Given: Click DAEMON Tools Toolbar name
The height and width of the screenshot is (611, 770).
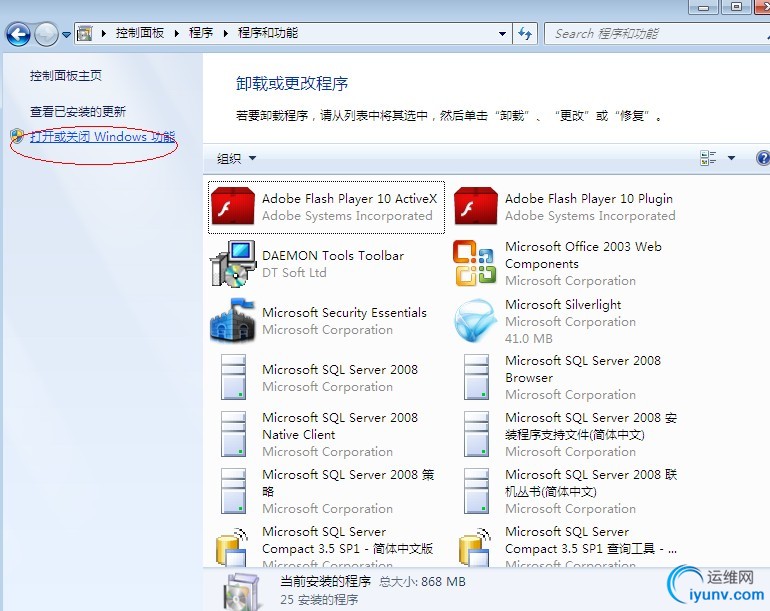Looking at the screenshot, I should point(333,256).
